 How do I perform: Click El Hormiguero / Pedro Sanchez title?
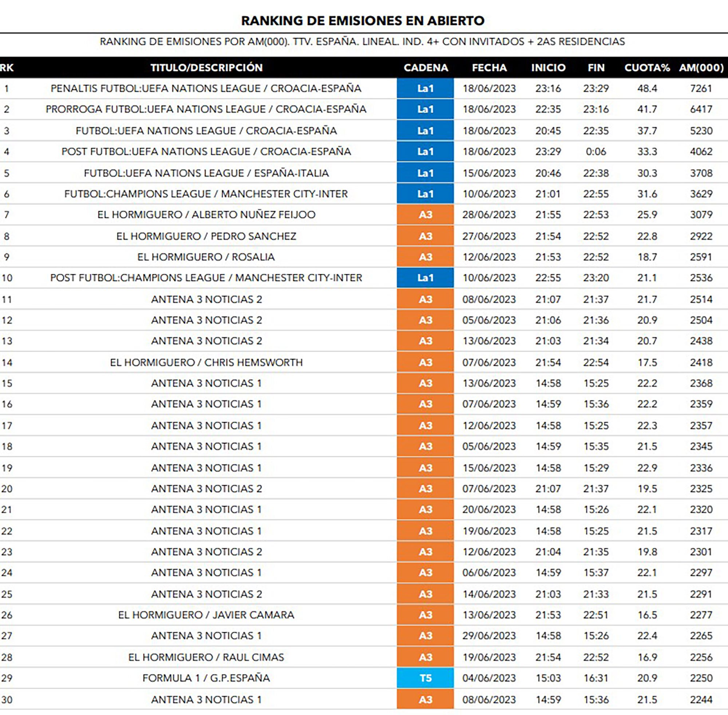pyautogui.click(x=206, y=236)
